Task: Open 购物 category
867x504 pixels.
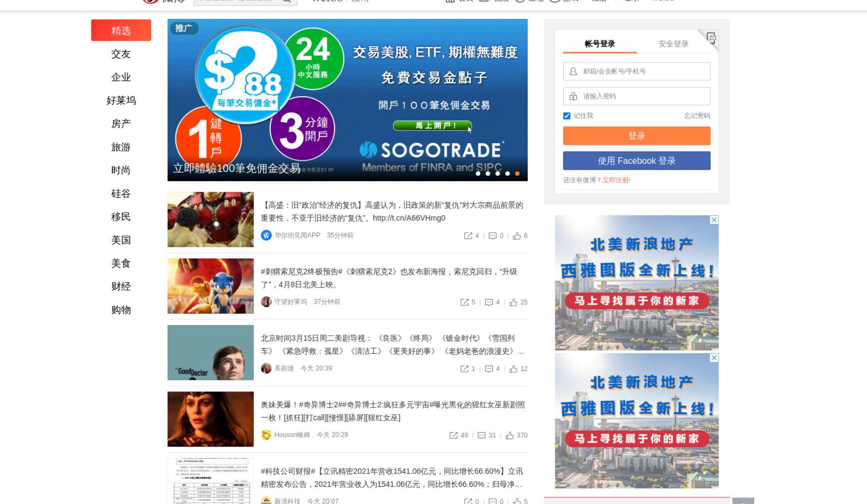Action: (x=121, y=310)
